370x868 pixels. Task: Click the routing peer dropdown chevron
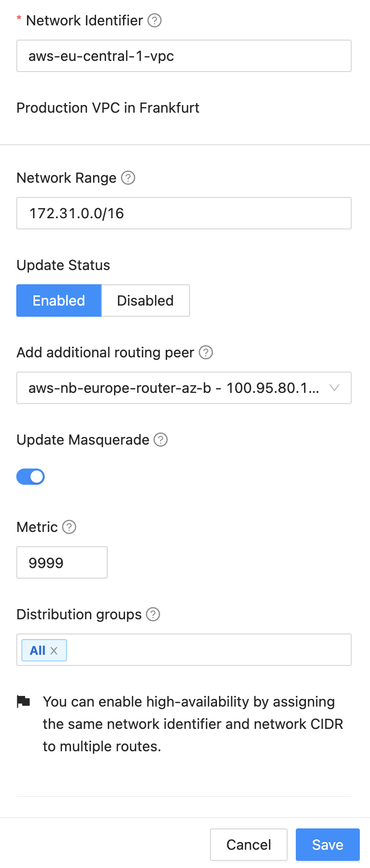[x=334, y=388]
